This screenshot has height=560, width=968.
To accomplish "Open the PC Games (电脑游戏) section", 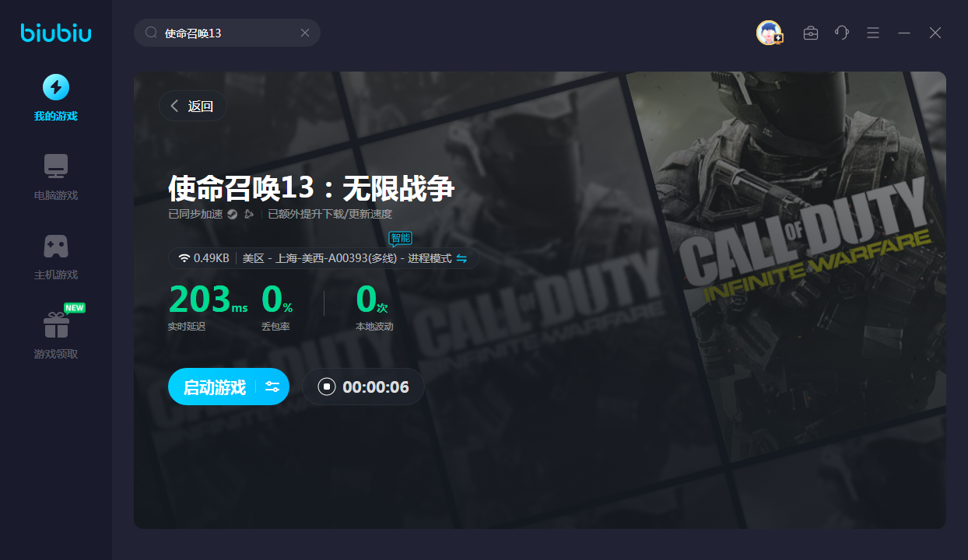I will point(55,177).
